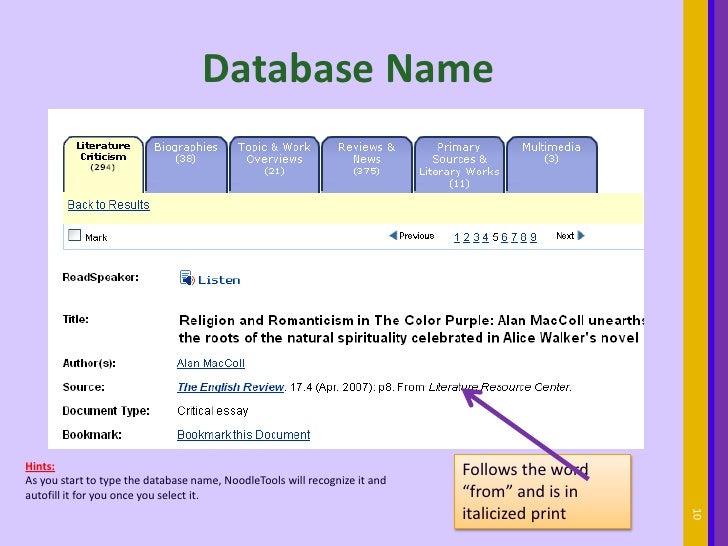Go to result page 9
Screen dimensions: 728x546
click(533, 237)
